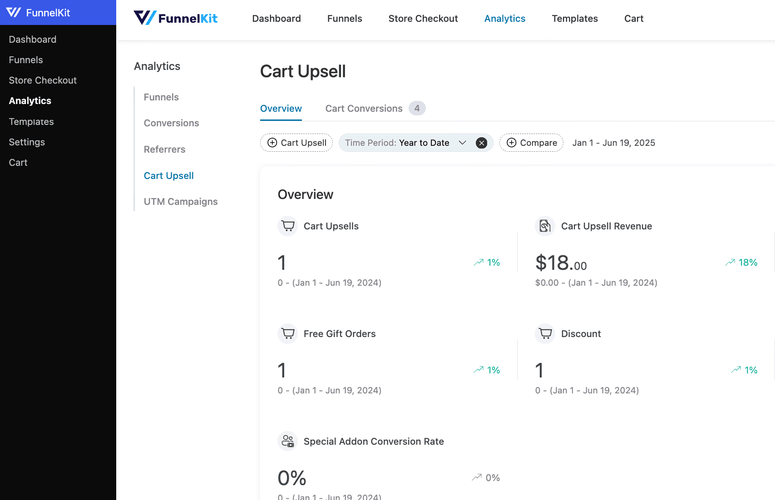Remove the Time Period filter with X
Screen dimensions: 775x500
click(481, 143)
